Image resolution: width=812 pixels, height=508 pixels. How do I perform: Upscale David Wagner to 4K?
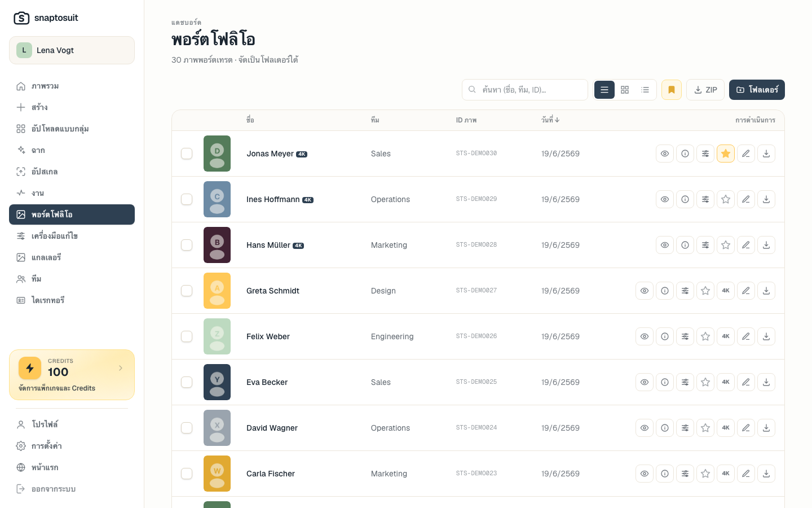[x=726, y=428]
